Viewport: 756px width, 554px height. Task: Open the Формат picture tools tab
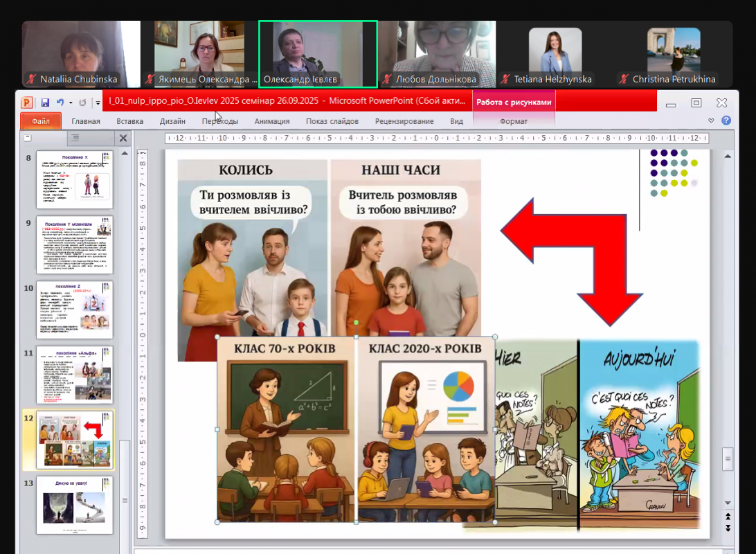(513, 121)
